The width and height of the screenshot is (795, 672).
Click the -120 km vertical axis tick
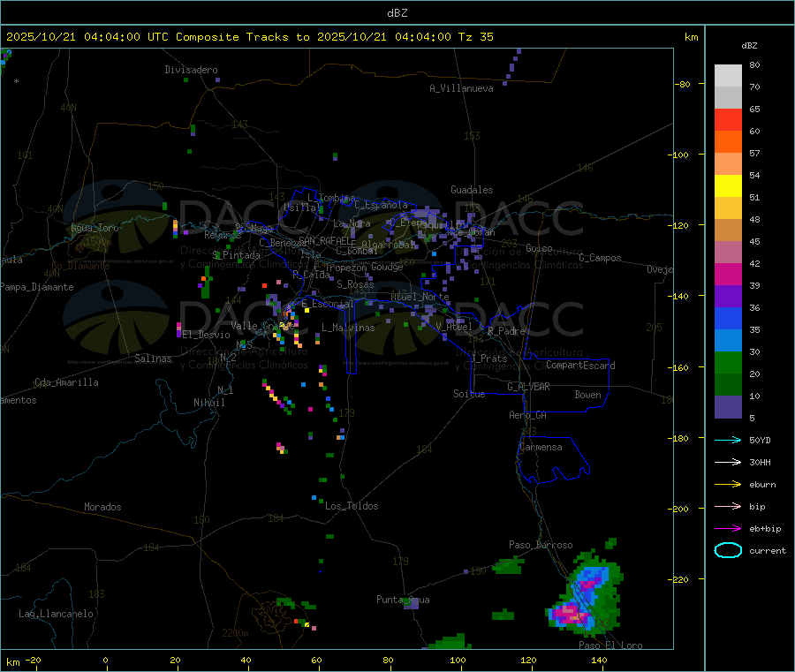point(681,225)
